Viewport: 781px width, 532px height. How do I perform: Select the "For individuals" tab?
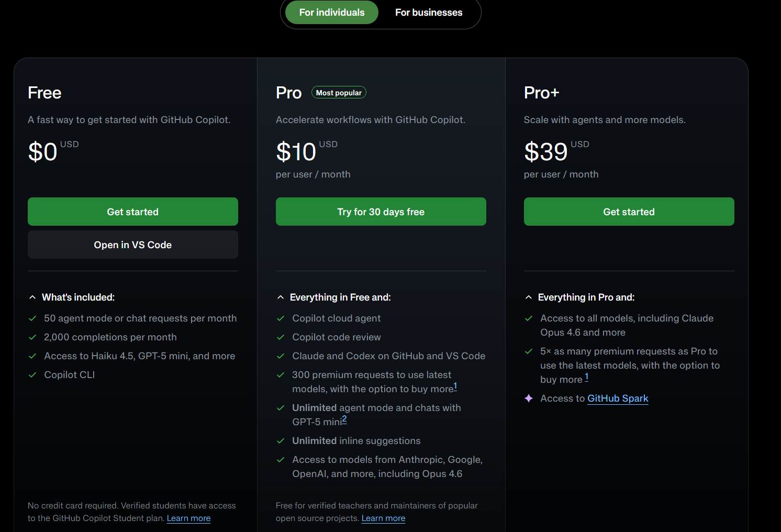point(331,12)
